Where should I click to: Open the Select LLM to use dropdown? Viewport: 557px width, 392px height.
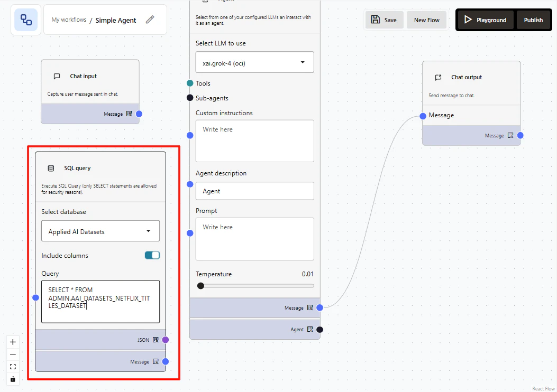pyautogui.click(x=255, y=62)
